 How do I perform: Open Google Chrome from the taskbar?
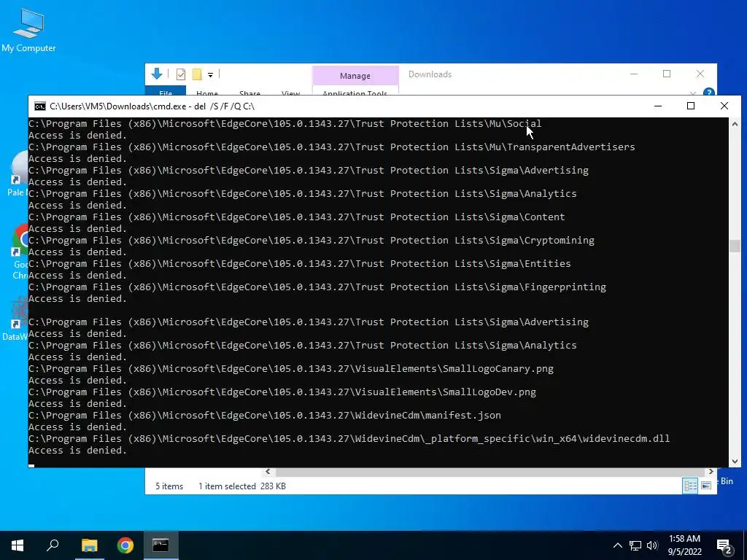(125, 545)
